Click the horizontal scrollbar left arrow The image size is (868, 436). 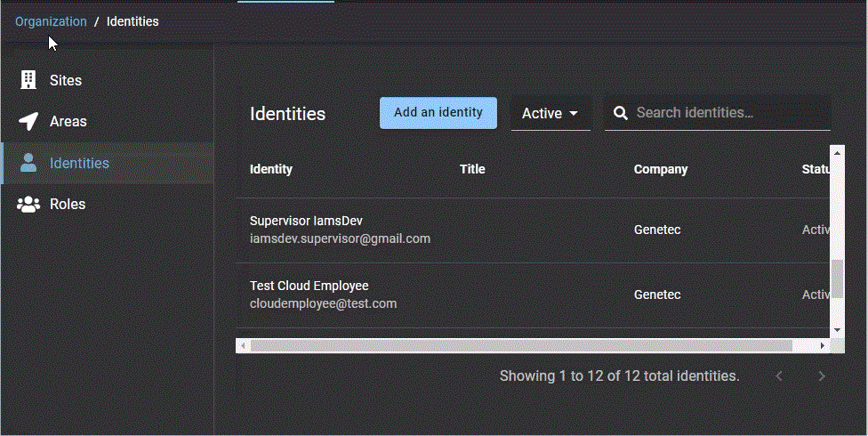[243, 345]
